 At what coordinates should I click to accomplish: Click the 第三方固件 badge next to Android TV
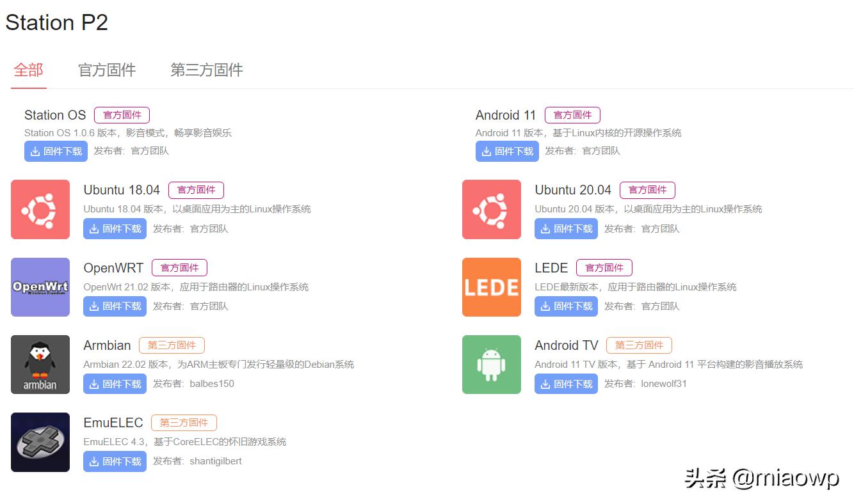639,345
